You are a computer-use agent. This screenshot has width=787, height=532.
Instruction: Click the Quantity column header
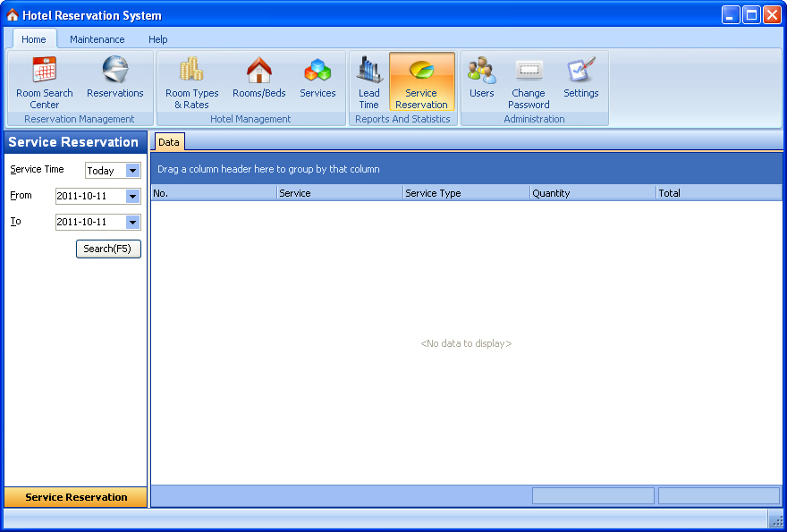(x=591, y=193)
